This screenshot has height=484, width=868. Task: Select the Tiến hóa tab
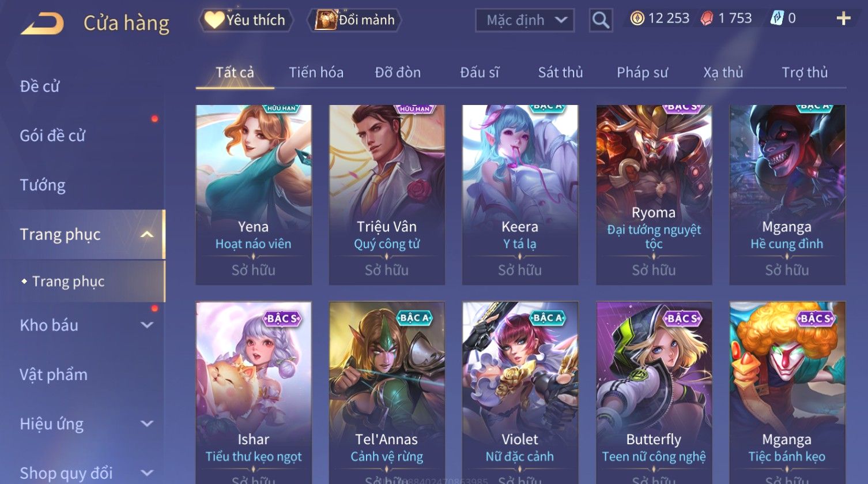click(316, 73)
